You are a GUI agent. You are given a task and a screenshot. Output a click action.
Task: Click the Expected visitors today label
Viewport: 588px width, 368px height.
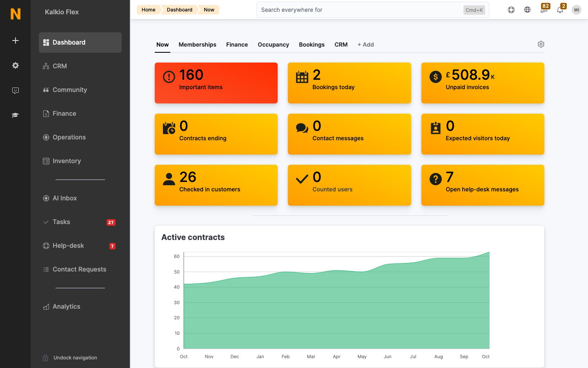pos(478,138)
